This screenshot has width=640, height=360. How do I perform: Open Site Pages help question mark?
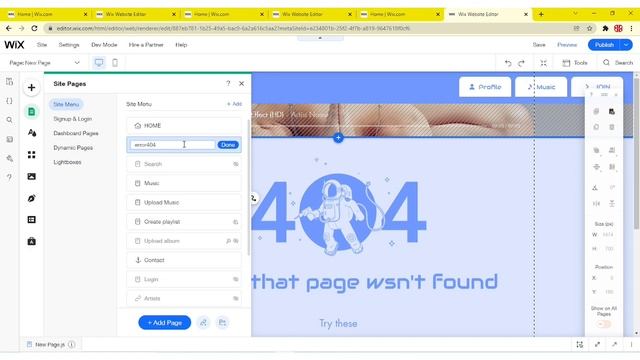tap(228, 83)
